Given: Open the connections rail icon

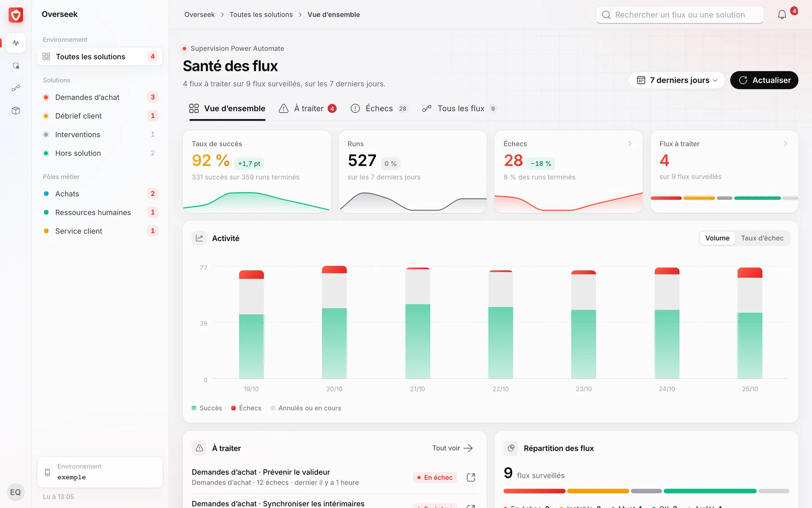Looking at the screenshot, I should coord(16,88).
